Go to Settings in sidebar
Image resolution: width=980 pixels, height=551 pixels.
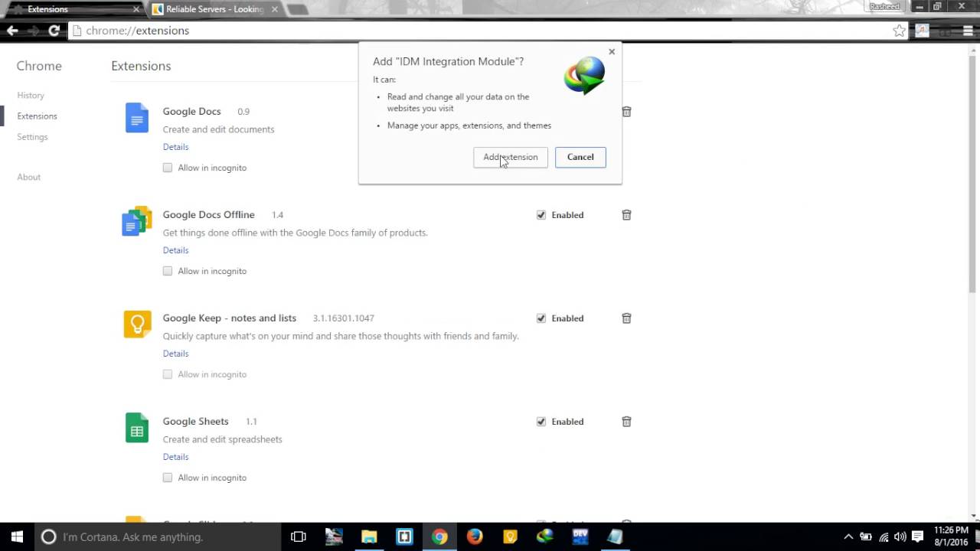32,137
